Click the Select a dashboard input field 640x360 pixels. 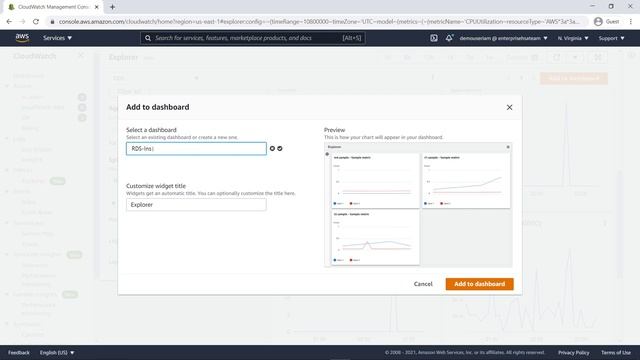point(196,149)
